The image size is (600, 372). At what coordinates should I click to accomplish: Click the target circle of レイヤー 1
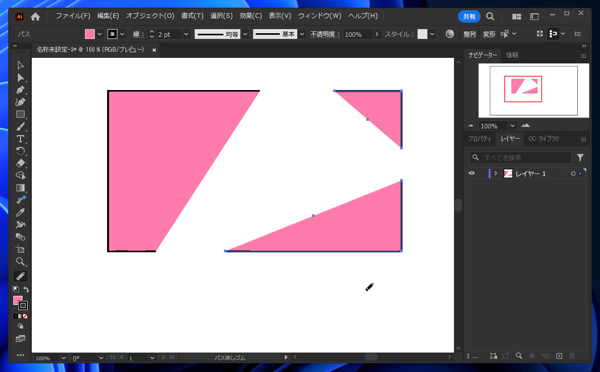click(x=573, y=174)
